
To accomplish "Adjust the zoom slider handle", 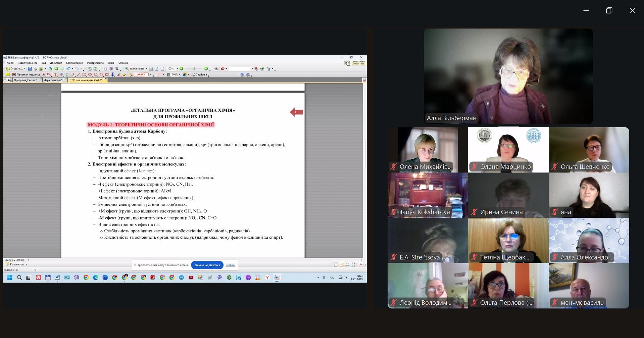I will click(194, 69).
